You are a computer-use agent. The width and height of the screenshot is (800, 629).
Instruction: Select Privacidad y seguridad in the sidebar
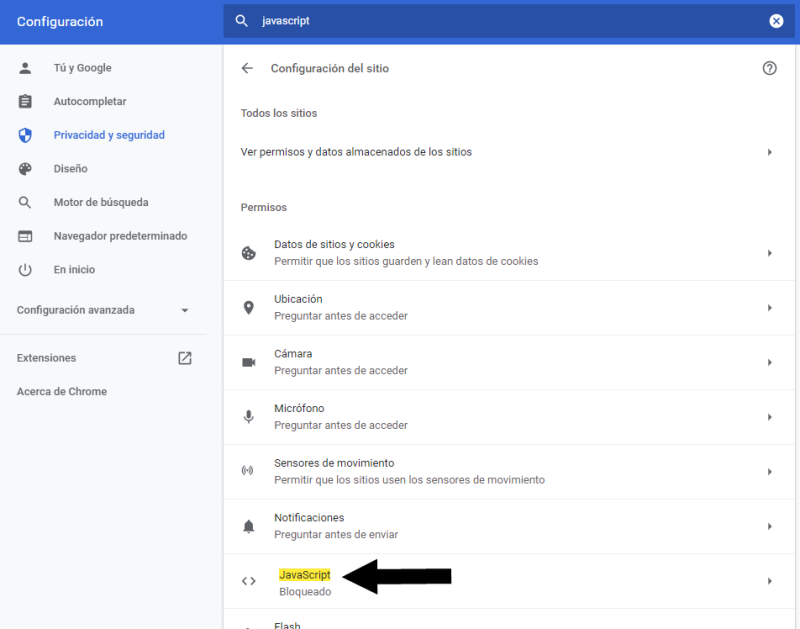pos(109,135)
